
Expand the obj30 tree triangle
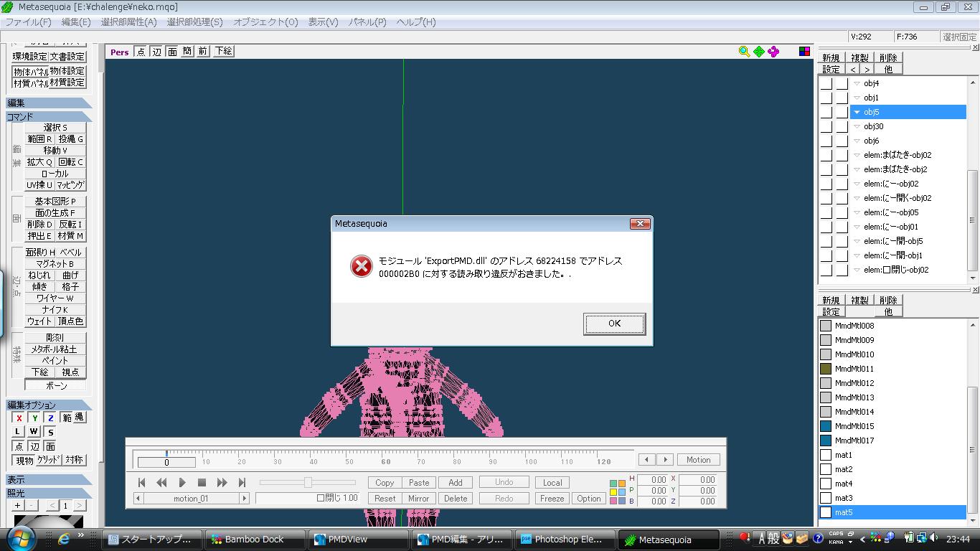point(857,127)
